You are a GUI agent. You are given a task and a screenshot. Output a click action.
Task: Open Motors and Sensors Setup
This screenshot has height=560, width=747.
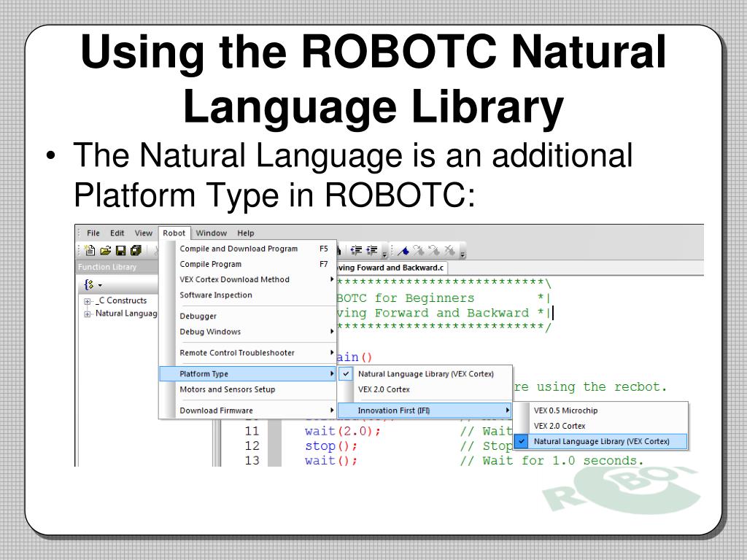coord(227,389)
